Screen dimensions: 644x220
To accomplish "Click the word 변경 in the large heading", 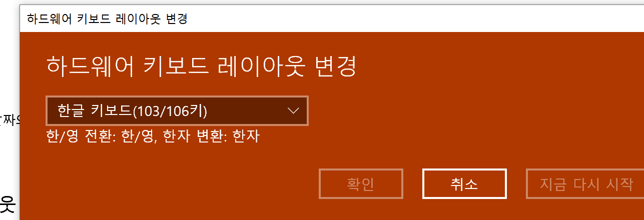I will point(336,66).
